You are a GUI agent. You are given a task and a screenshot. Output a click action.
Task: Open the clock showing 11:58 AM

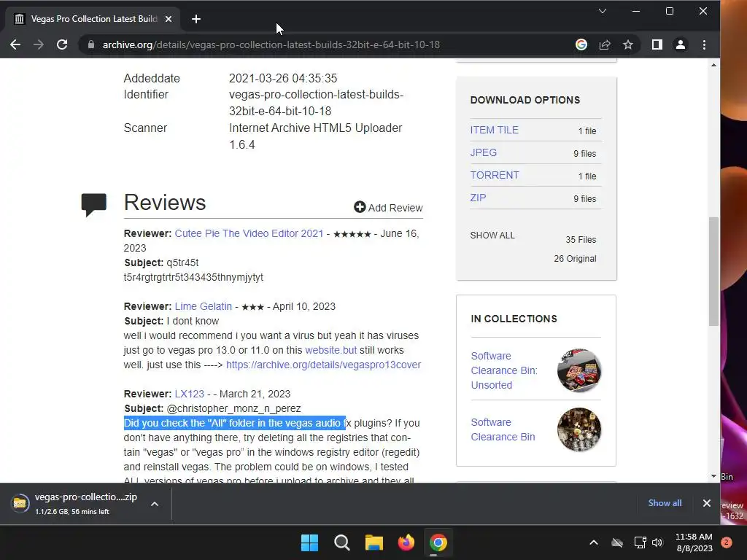(x=694, y=542)
